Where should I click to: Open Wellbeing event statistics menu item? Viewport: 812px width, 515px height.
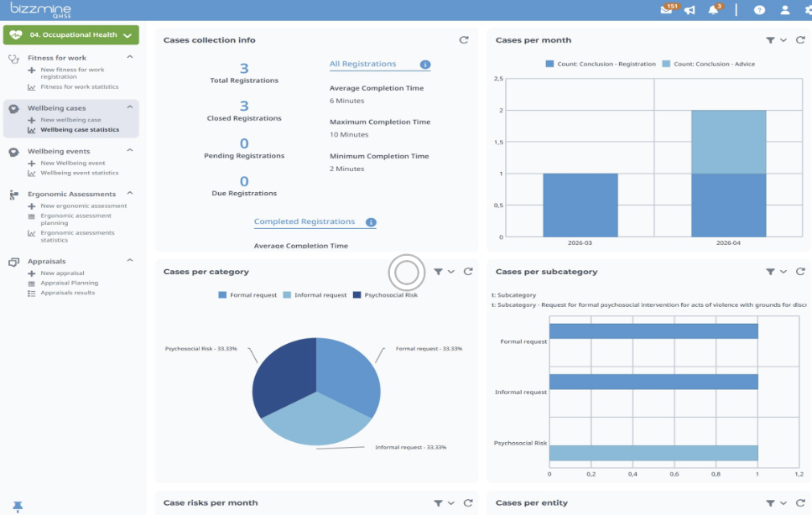pyautogui.click(x=79, y=173)
